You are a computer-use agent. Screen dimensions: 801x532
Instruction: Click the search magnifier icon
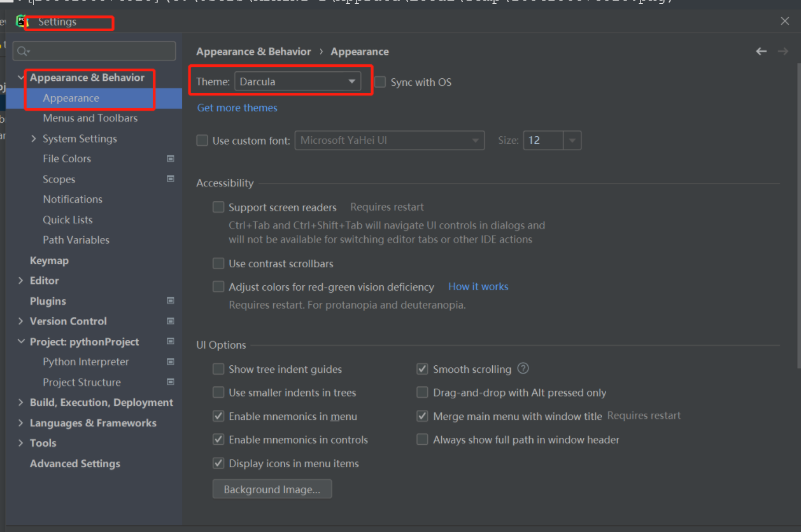tap(22, 51)
